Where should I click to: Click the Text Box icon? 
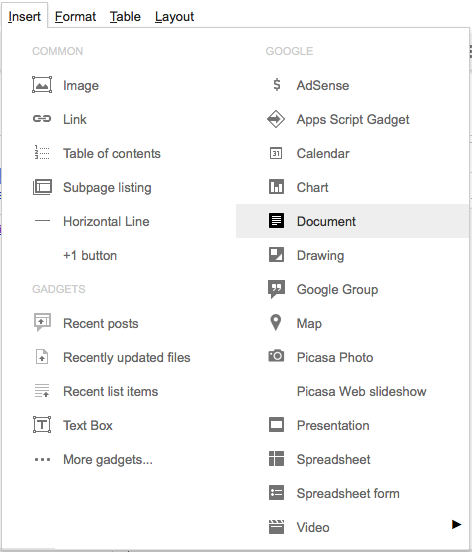point(42,425)
